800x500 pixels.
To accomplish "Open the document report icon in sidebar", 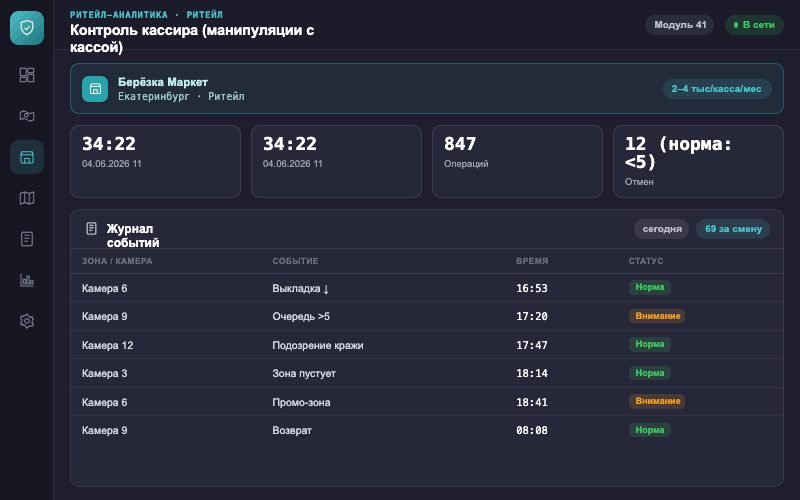I will click(x=27, y=239).
